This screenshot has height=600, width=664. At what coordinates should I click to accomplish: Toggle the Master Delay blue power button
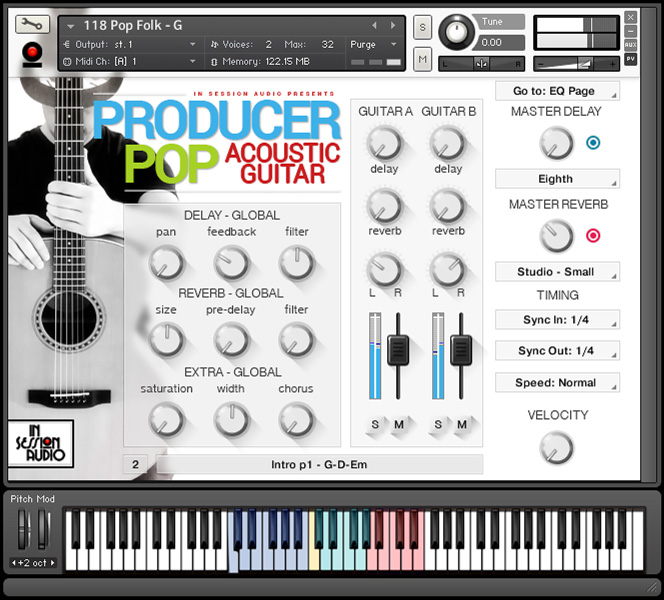tap(593, 143)
